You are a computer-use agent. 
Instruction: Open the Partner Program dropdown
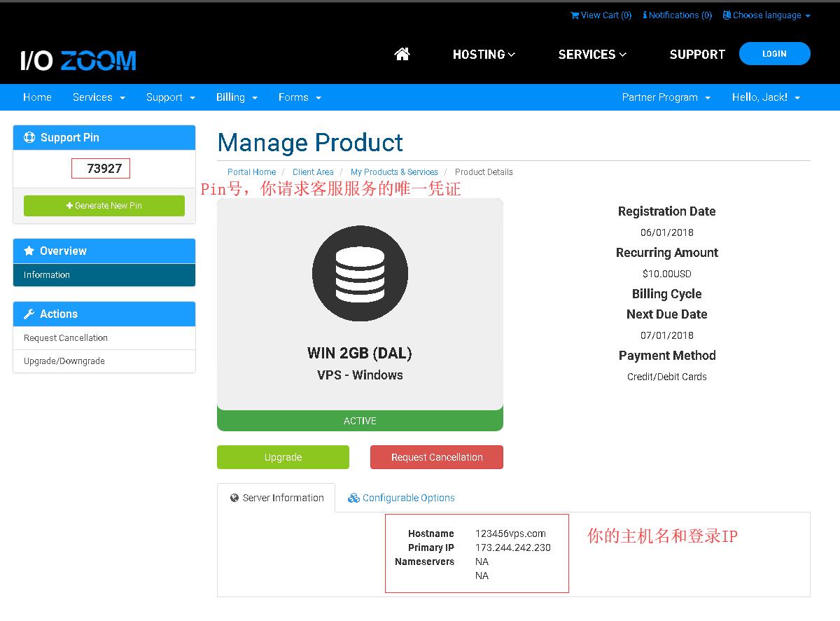coord(666,97)
